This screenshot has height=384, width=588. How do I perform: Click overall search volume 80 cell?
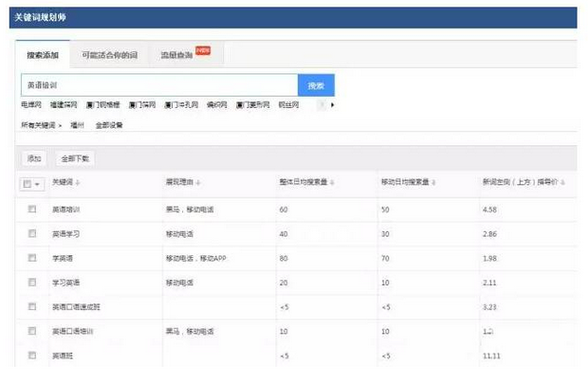(x=284, y=259)
